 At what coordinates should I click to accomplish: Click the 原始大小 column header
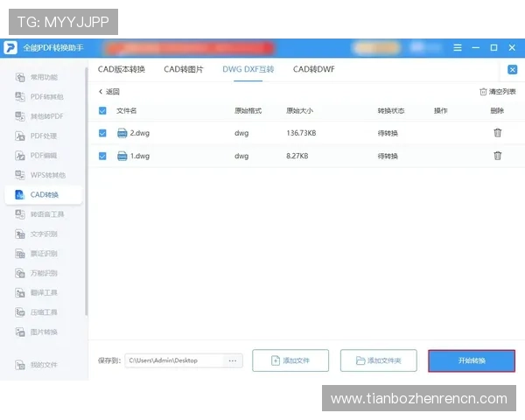pos(299,110)
